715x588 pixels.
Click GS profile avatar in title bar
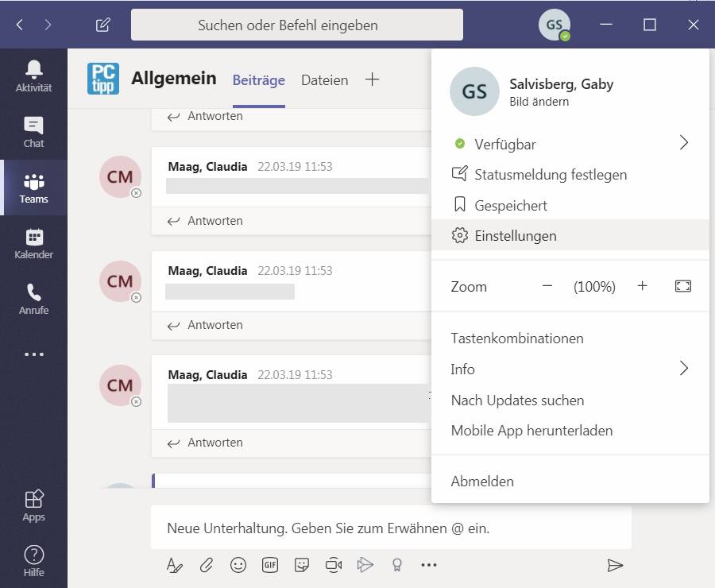[x=554, y=25]
